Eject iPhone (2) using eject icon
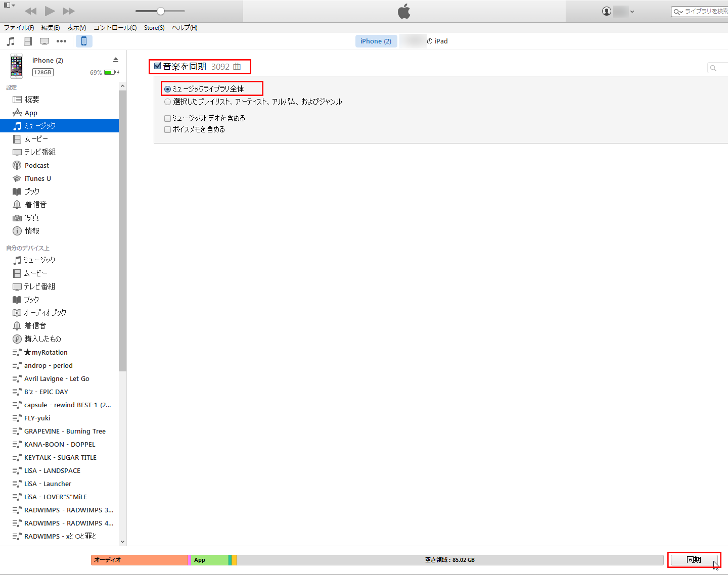 [116, 60]
